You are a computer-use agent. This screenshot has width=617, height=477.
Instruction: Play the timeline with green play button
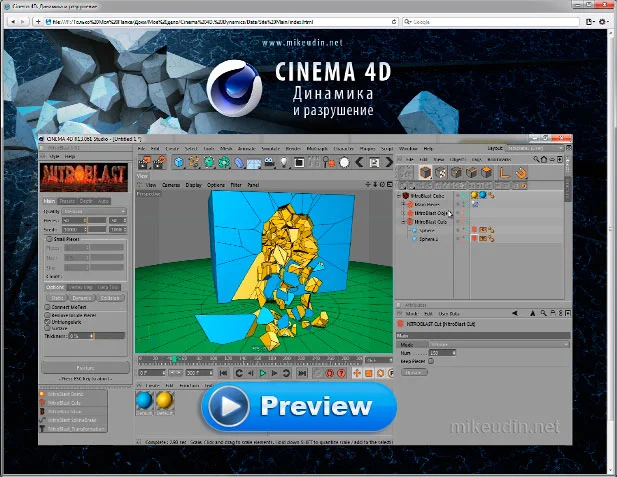262,373
